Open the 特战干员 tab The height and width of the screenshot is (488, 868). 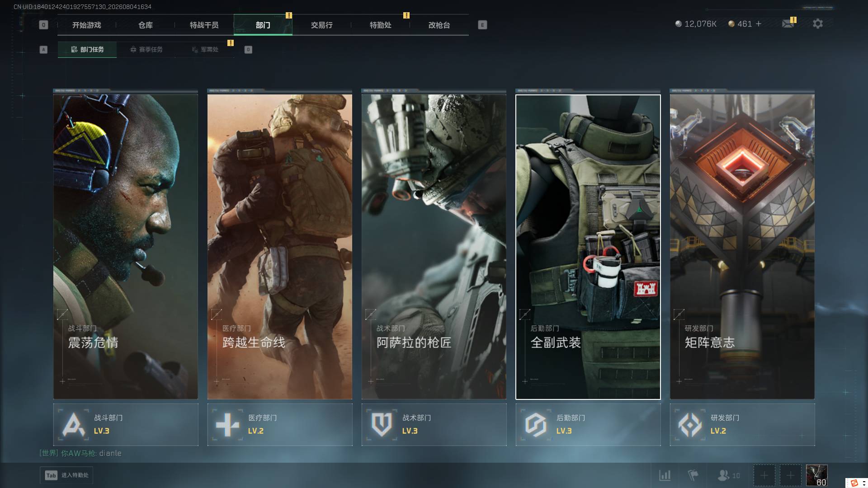tap(204, 25)
